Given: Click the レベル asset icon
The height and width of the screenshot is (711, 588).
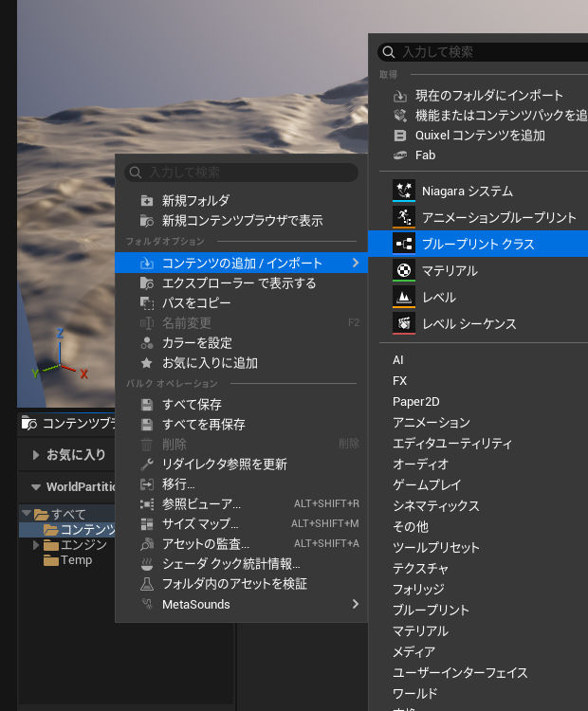Looking at the screenshot, I should pos(404,297).
